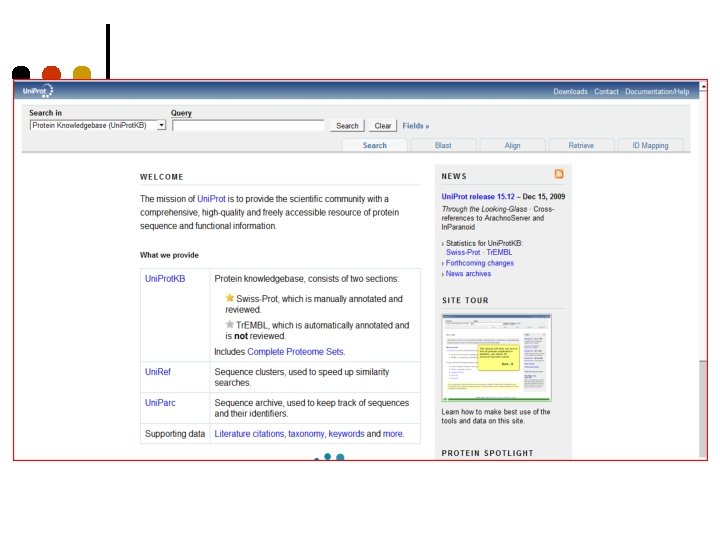This screenshot has height=540, width=720.
Task: Open the UniParc link in the table
Action: (160, 403)
